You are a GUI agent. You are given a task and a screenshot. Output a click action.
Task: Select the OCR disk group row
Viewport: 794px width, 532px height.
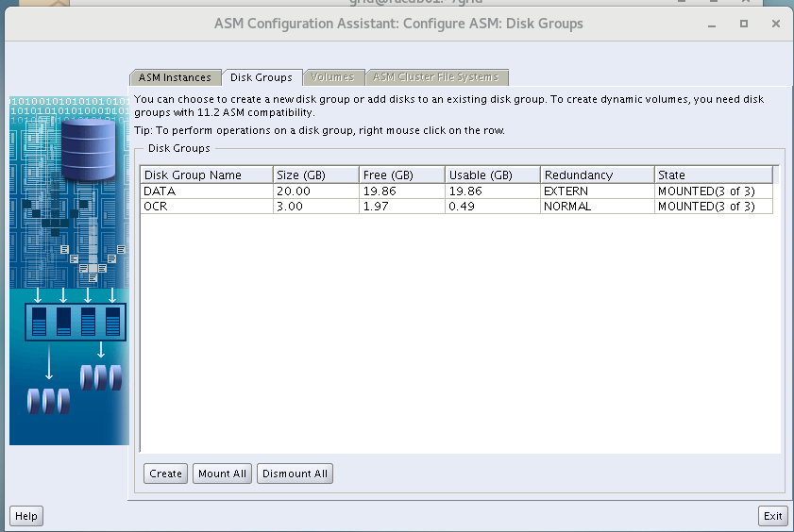(457, 207)
